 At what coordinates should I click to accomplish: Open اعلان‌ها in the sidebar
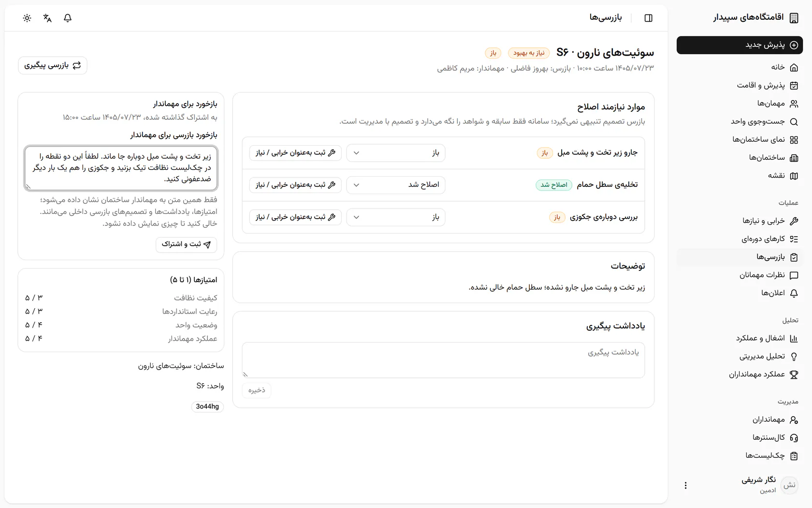[739, 293]
